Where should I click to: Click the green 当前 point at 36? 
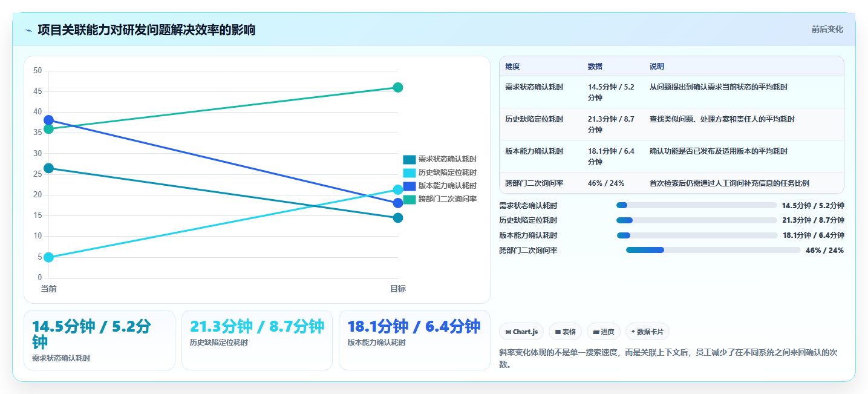click(49, 129)
